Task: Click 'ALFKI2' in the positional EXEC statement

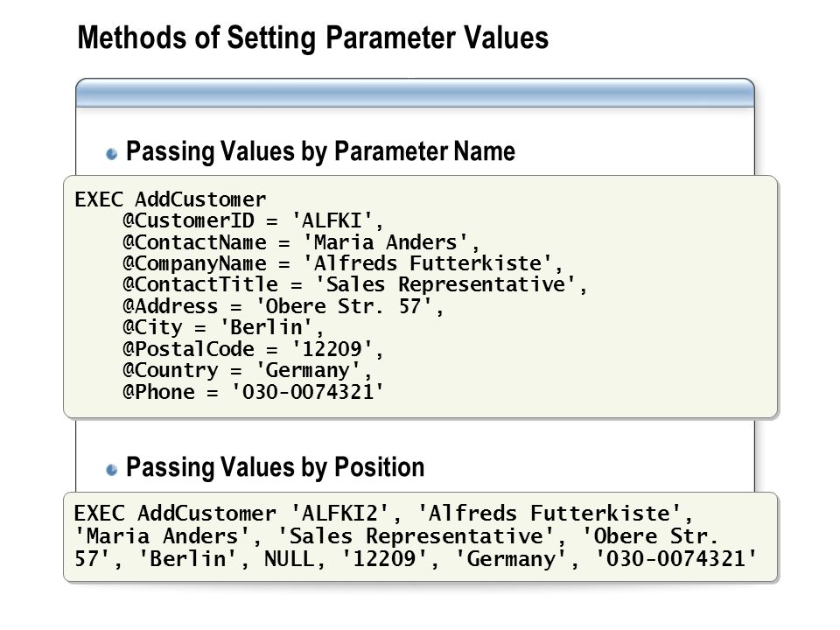Action: [x=339, y=514]
